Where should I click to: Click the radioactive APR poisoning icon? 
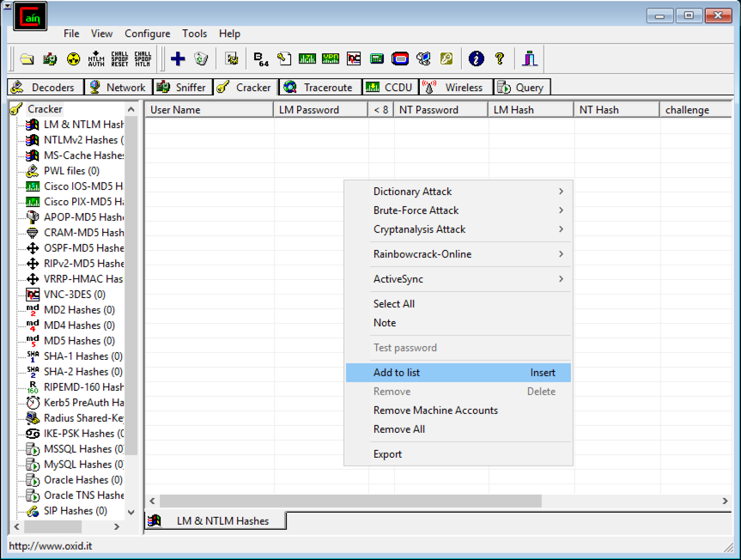[x=73, y=58]
